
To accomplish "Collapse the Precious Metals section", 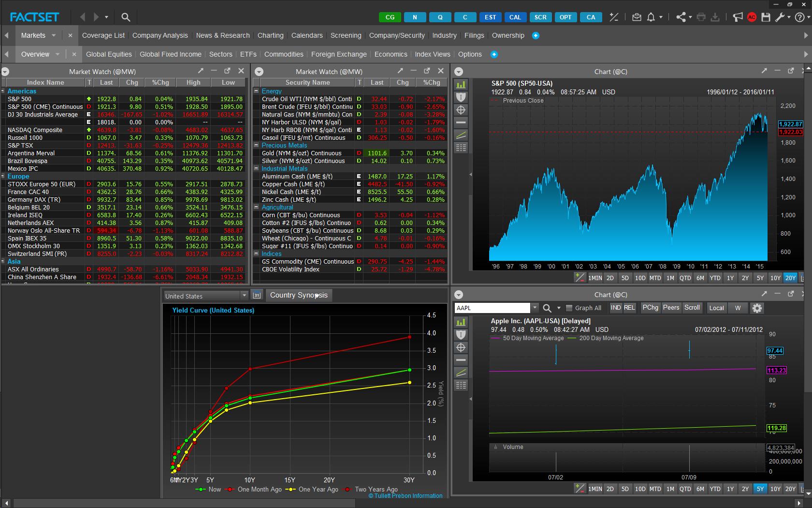I will [x=257, y=145].
